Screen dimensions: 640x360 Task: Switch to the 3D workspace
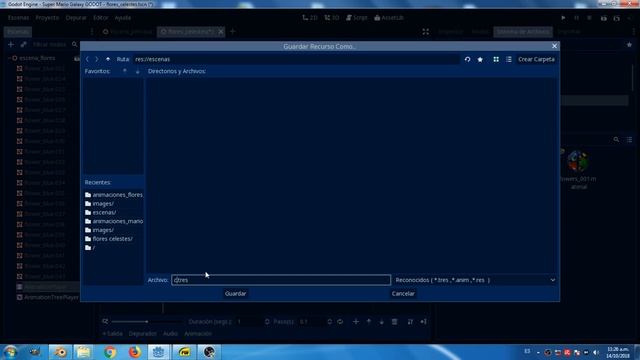point(332,18)
